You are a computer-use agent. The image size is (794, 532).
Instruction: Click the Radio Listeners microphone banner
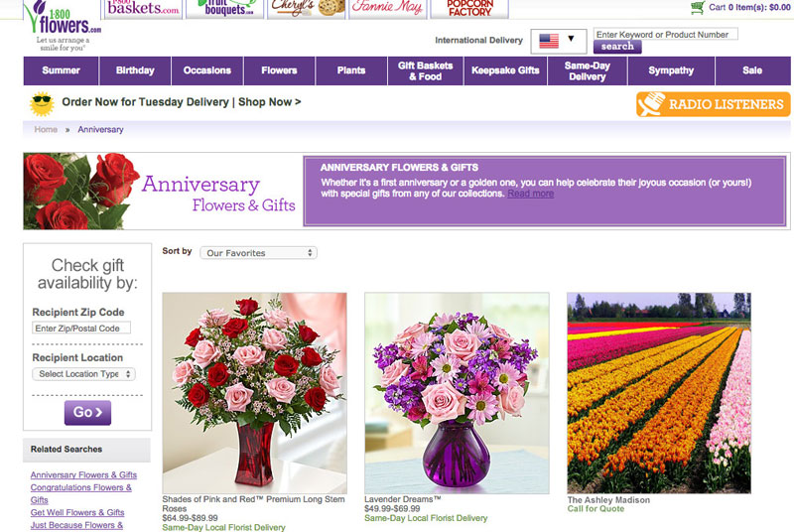tap(713, 104)
